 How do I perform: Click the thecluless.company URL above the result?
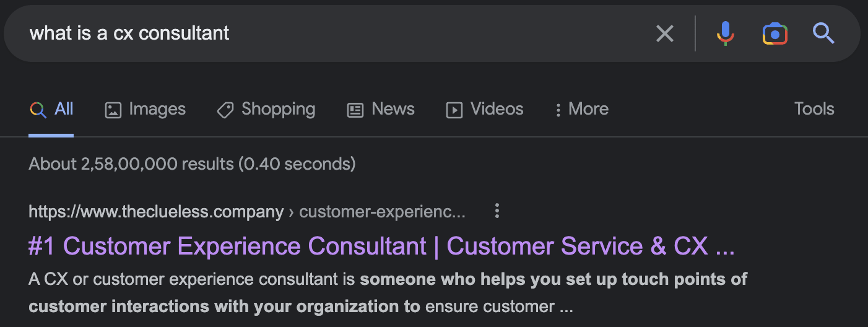pos(156,212)
